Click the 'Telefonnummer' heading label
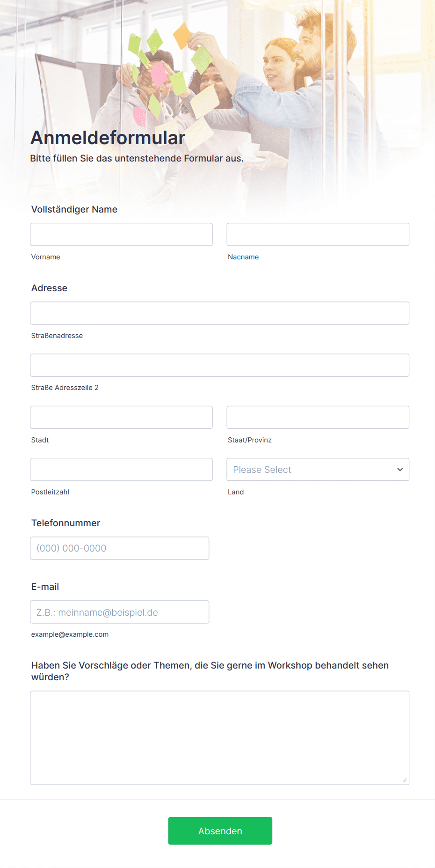The image size is (435, 868). 65,523
